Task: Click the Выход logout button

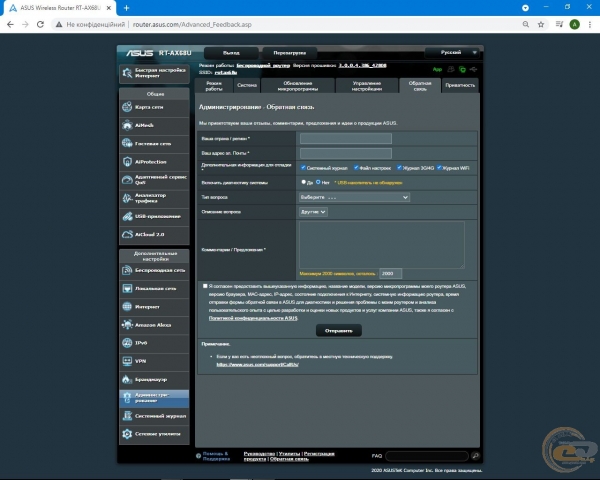Action: point(231,53)
